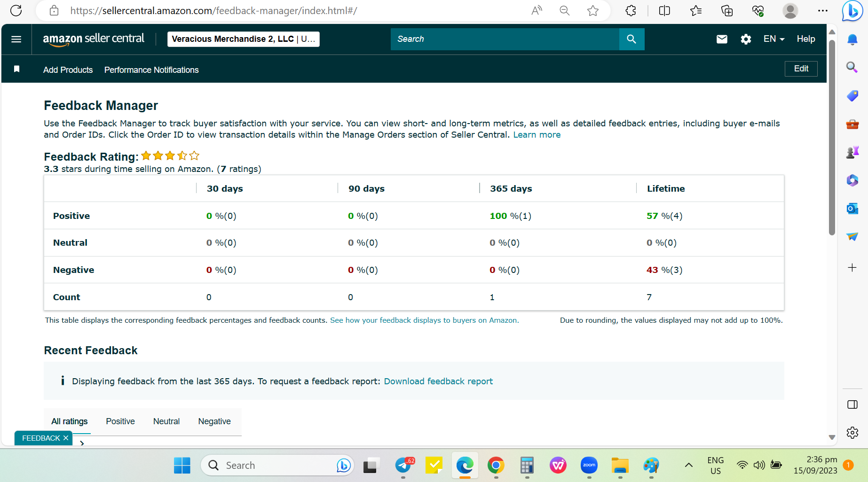Open the Favorites list icon
The image size is (868, 482).
696,10
